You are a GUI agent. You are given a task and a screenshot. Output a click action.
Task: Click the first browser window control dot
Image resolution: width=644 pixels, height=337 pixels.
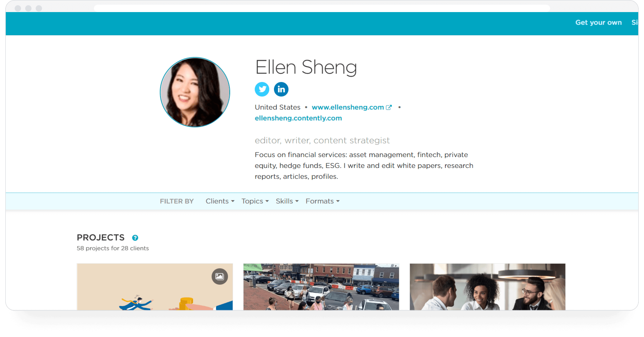pos(18,8)
